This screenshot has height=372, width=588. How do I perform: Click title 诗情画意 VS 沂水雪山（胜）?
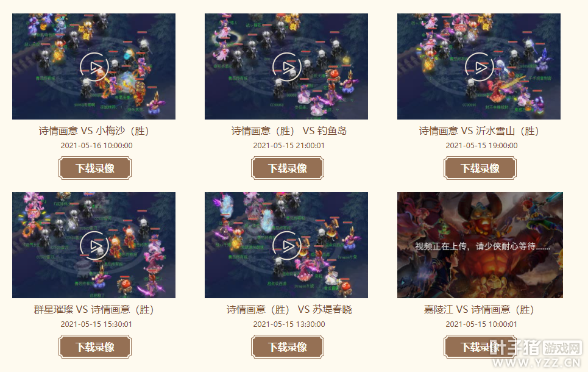[x=479, y=131]
